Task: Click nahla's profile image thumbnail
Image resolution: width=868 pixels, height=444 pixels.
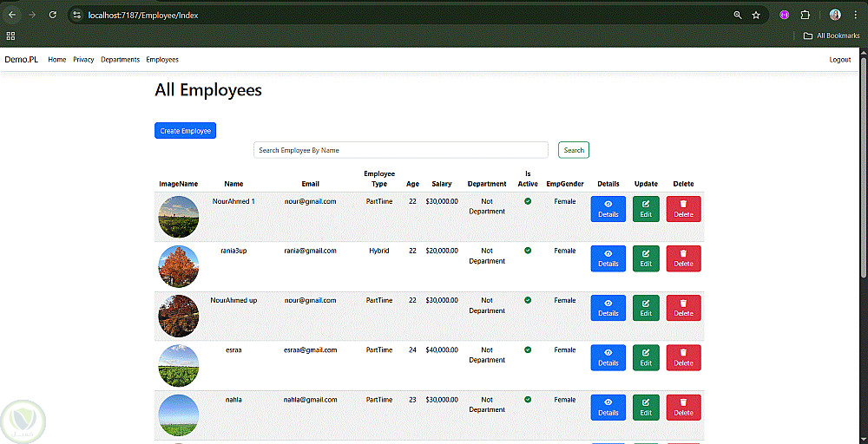Action: pyautogui.click(x=179, y=415)
